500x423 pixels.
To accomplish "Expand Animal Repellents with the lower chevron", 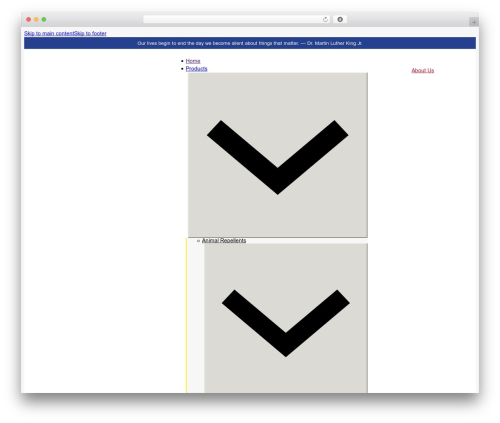I will coord(286,318).
